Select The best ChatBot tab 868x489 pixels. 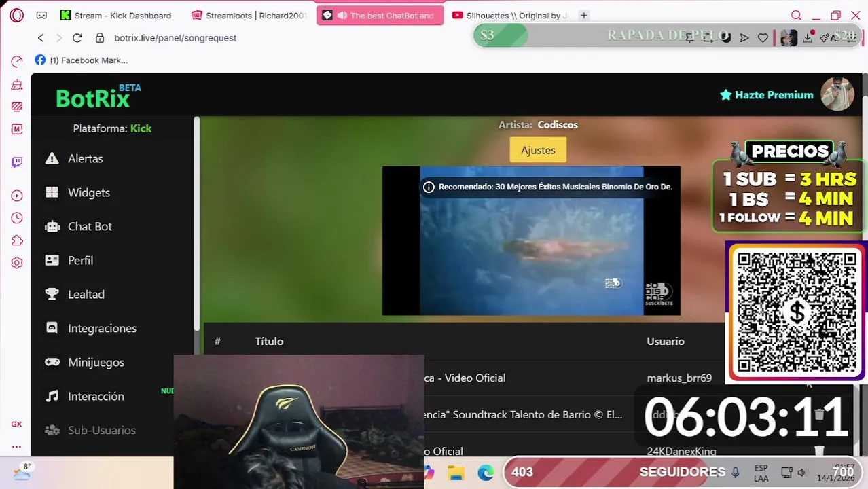(x=380, y=15)
